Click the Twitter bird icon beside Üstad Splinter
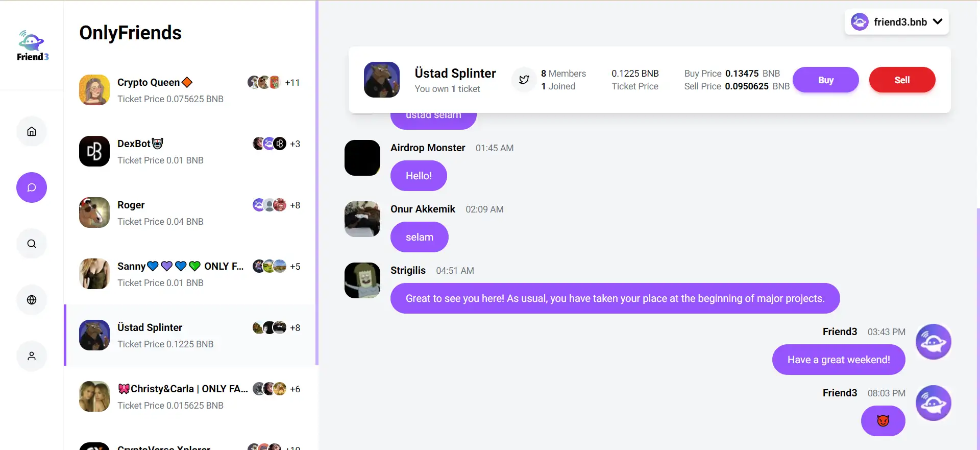This screenshot has height=450, width=980. [x=524, y=80]
